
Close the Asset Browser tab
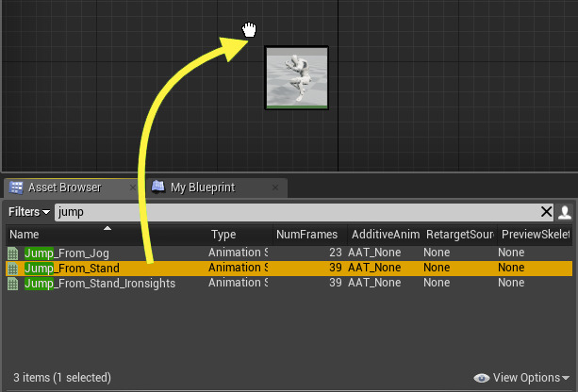[x=133, y=188]
